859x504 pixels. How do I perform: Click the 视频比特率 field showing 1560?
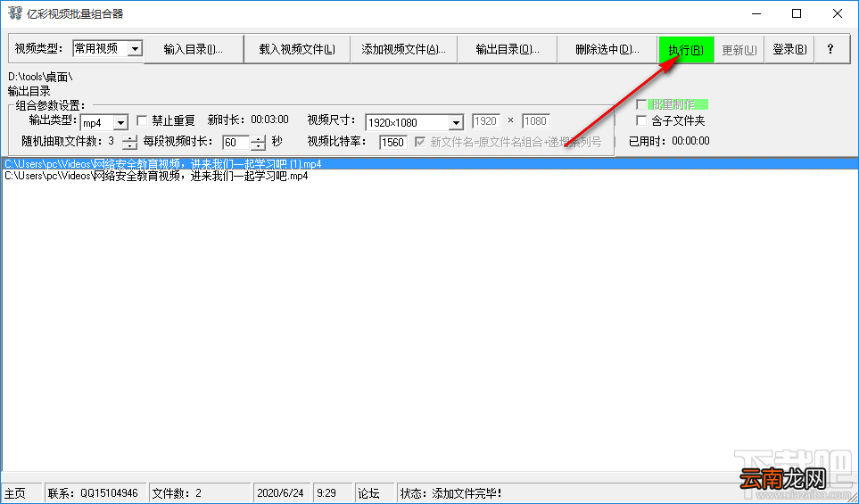pyautogui.click(x=392, y=143)
